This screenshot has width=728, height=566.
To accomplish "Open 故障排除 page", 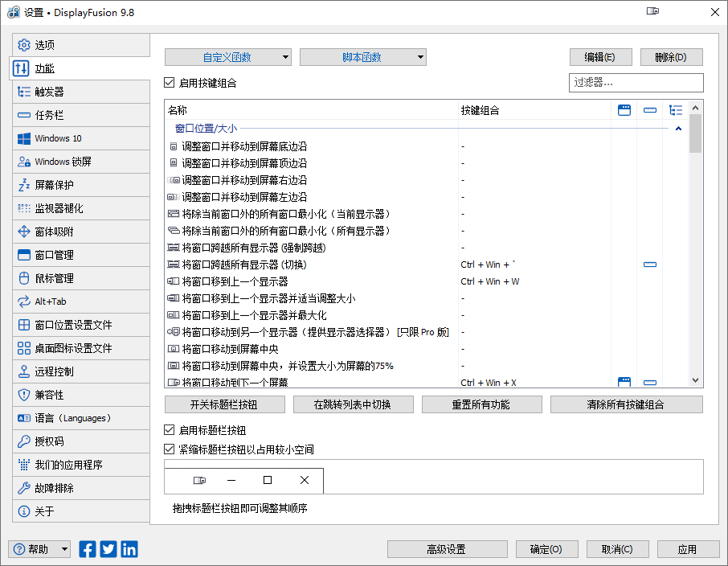I will (x=81, y=488).
